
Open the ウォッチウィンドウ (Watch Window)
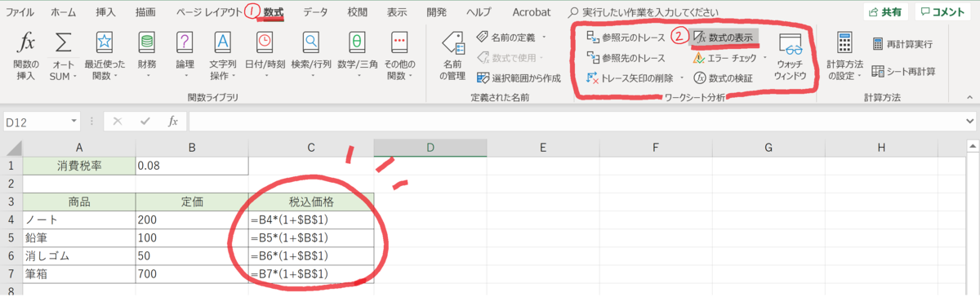[x=791, y=57]
